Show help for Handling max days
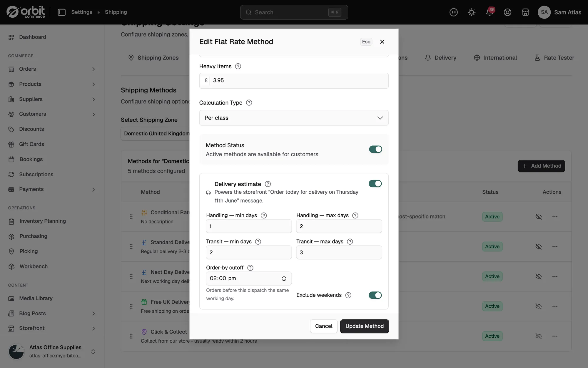 point(355,216)
